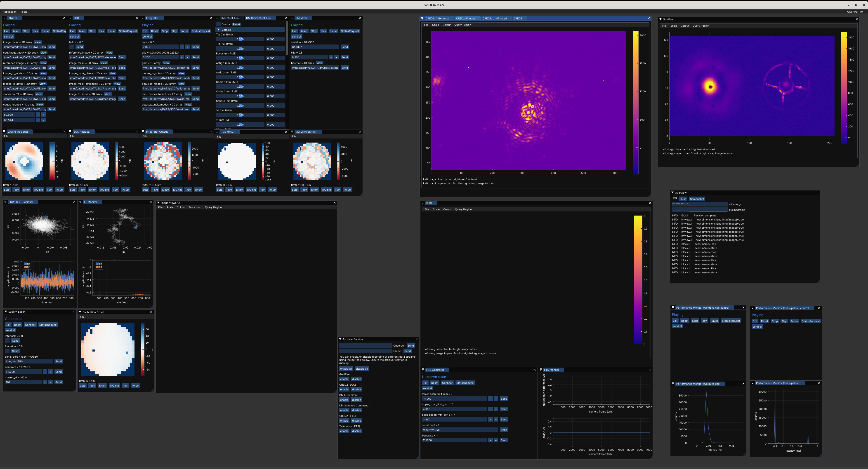The image size is (868, 469).
Task: Toggle the Coarse checkbox in DM CalibOffset Tool
Action: coord(218,24)
